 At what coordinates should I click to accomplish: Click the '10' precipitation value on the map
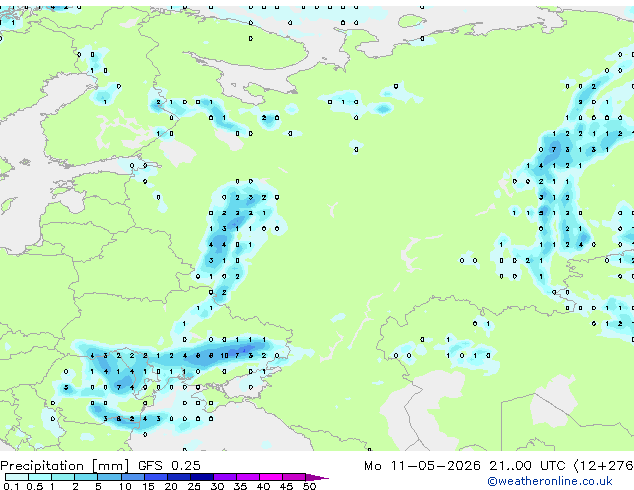(224, 356)
